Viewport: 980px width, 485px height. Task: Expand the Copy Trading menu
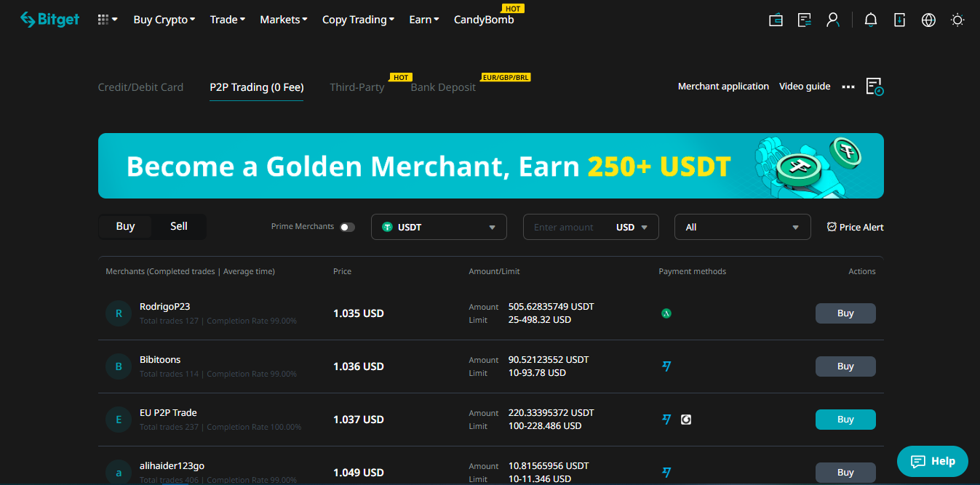(x=359, y=20)
